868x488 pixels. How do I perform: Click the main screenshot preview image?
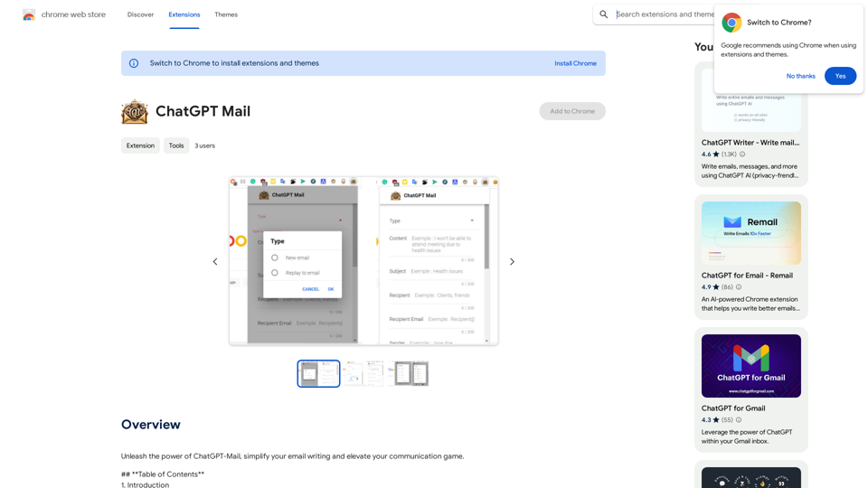point(363,261)
